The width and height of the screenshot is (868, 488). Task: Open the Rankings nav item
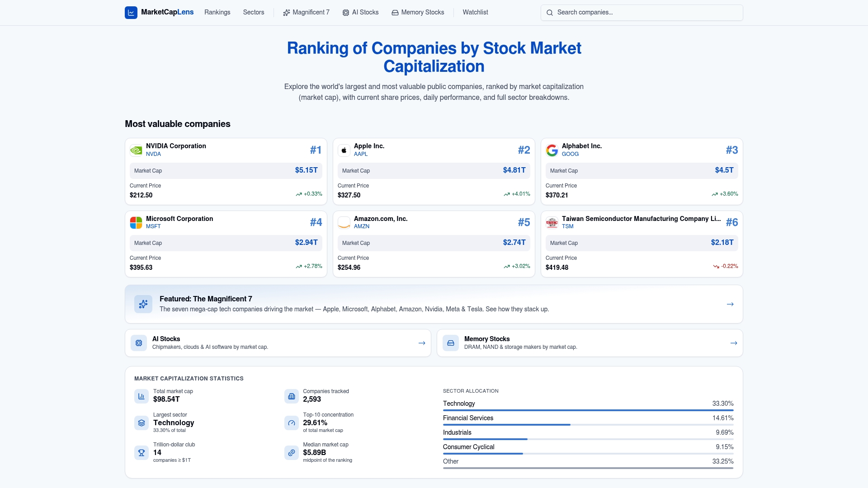[x=217, y=13]
